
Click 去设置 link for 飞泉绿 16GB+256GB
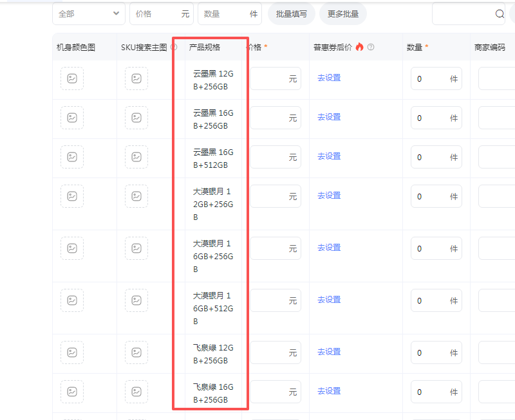[329, 391]
